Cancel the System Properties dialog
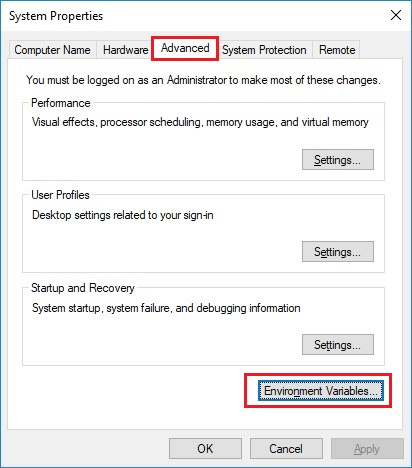The width and height of the screenshot is (412, 468). click(286, 449)
